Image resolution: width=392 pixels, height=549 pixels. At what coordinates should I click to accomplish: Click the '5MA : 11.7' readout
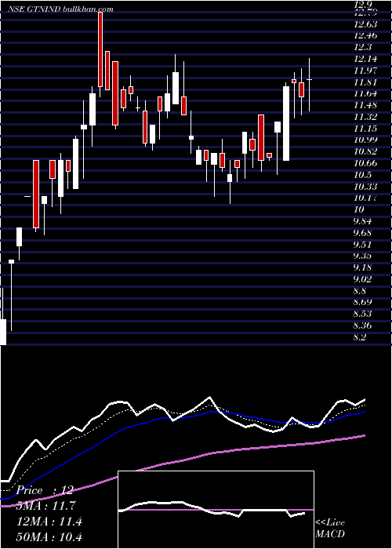click(x=46, y=506)
